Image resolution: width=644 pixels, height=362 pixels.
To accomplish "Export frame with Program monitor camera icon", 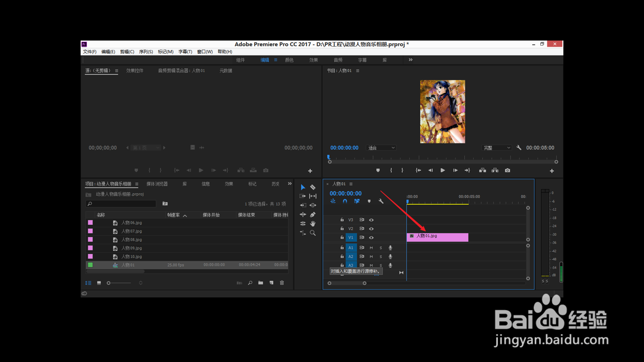I will pyautogui.click(x=507, y=170).
